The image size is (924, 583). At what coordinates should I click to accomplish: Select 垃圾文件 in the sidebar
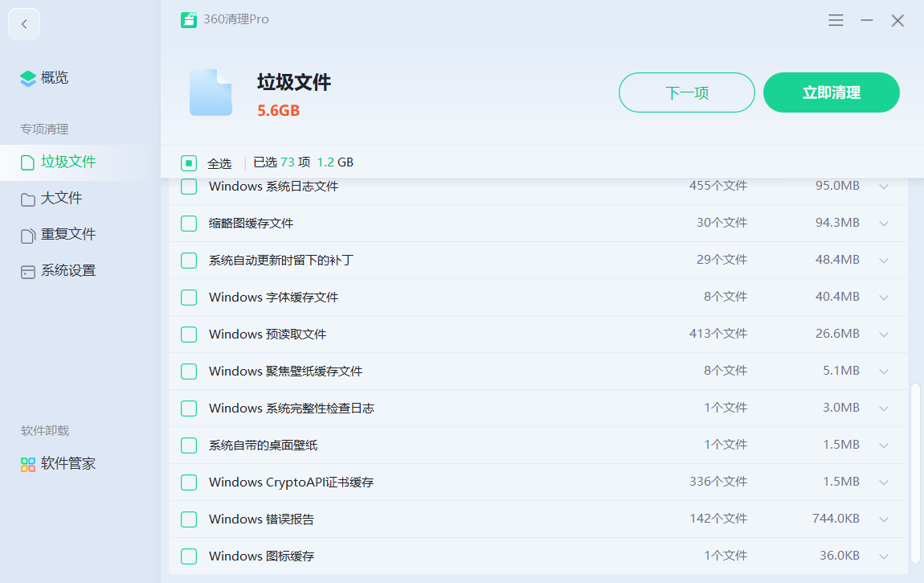coord(68,162)
